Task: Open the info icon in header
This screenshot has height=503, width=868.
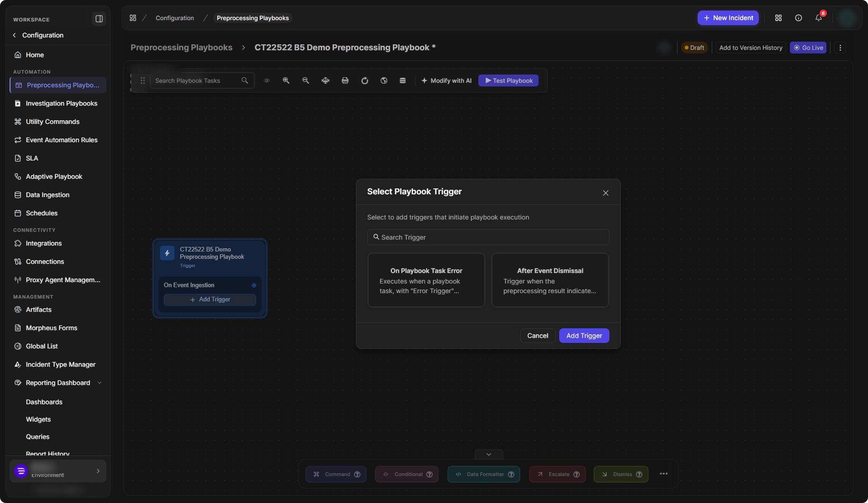Action: [x=799, y=18]
